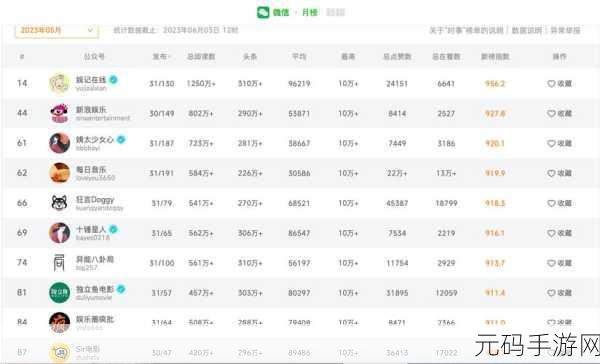Open the 异常举报 report link
Screen dimensions: 600x364
565,30
